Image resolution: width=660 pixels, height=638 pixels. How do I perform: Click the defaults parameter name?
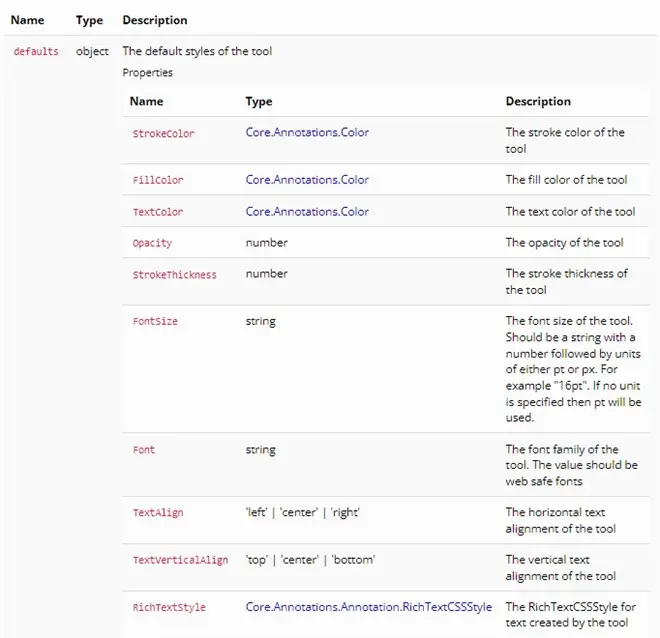point(36,51)
